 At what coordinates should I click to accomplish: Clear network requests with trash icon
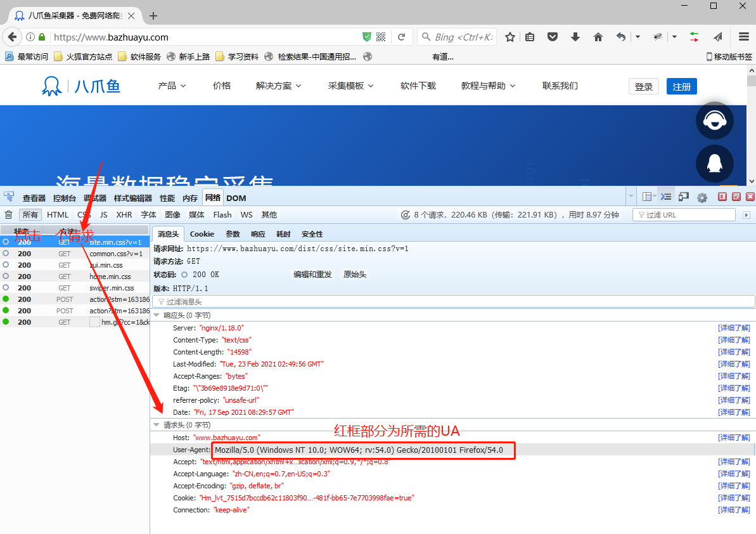pos(9,215)
